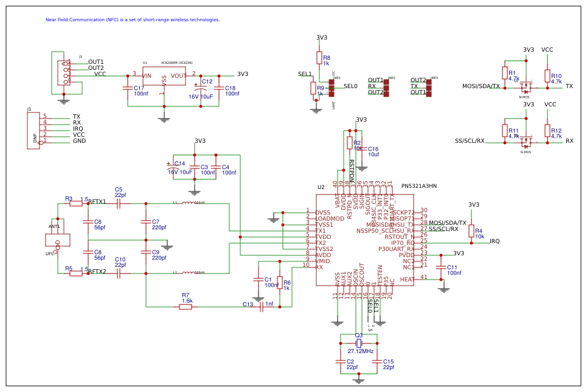Screen dimensions: 587x392
Task: Select the 27.12MHz crystal Q3
Action: point(359,344)
